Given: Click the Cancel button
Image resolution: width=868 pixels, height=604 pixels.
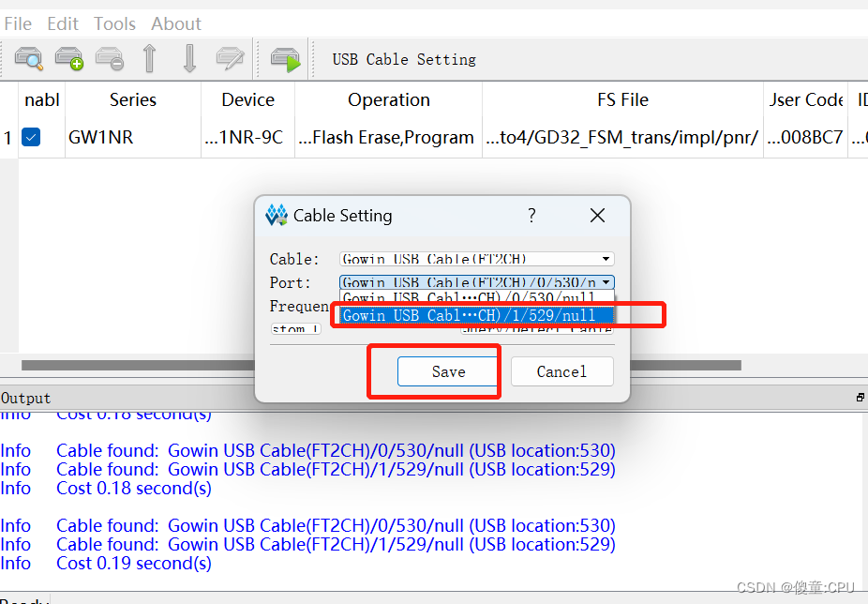Looking at the screenshot, I should (x=562, y=371).
